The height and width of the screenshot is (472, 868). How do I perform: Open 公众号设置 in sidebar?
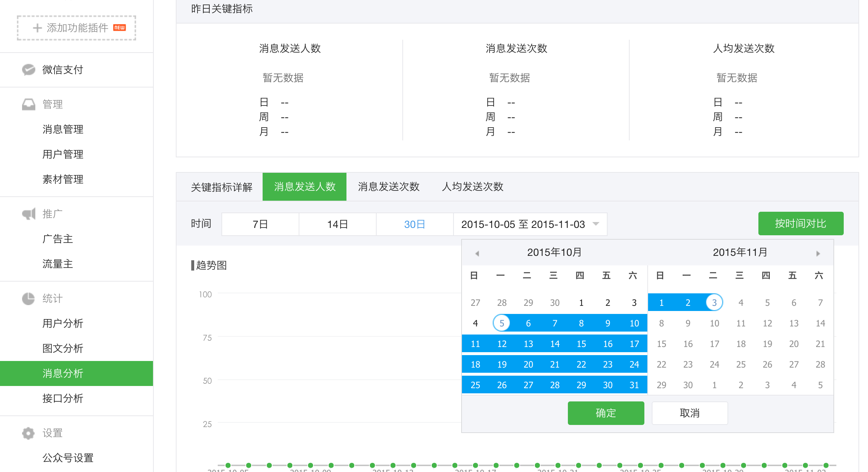point(68,458)
